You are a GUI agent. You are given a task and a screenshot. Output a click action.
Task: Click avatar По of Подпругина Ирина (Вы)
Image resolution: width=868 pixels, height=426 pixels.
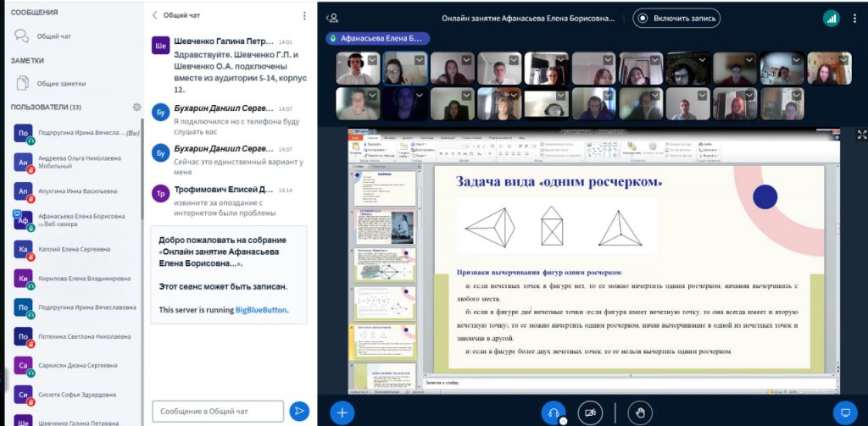23,133
